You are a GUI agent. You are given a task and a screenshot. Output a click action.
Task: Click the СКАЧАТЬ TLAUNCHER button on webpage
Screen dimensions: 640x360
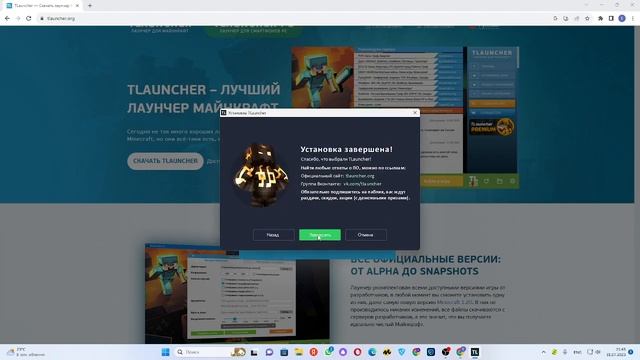pos(165,161)
